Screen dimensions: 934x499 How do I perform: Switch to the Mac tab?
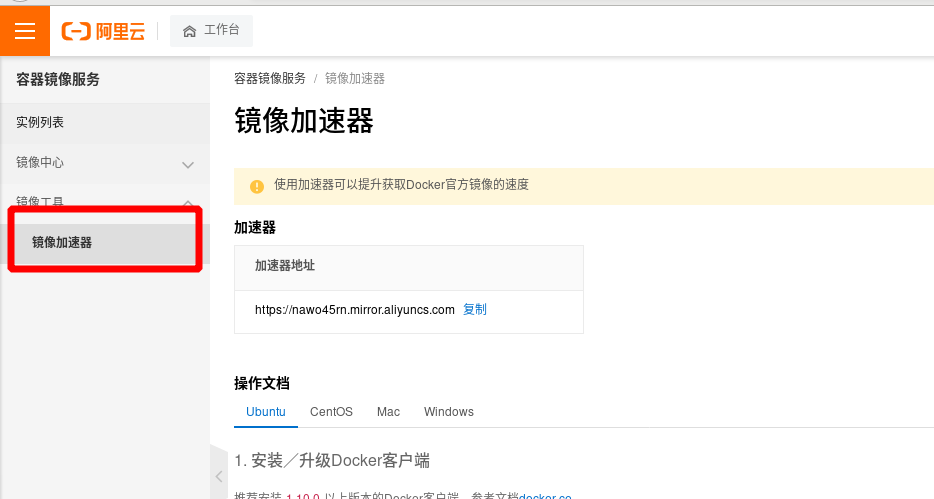(x=388, y=412)
